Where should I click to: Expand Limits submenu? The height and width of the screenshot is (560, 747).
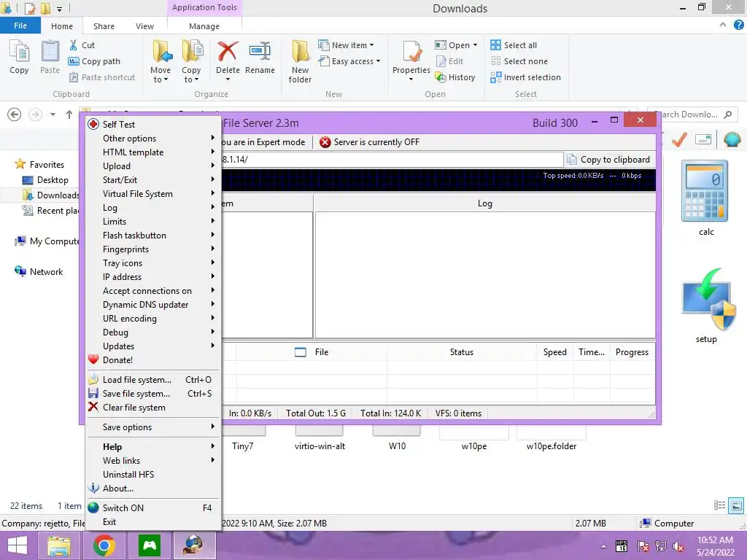(152, 222)
